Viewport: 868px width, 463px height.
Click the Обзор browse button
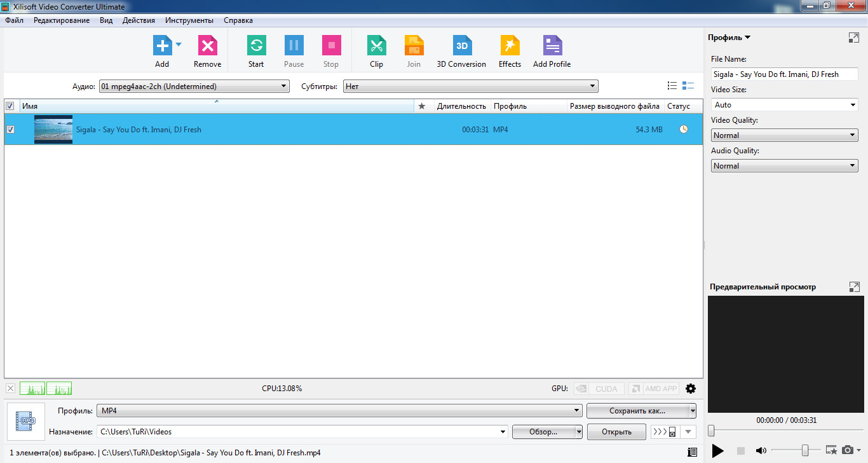tap(543, 432)
